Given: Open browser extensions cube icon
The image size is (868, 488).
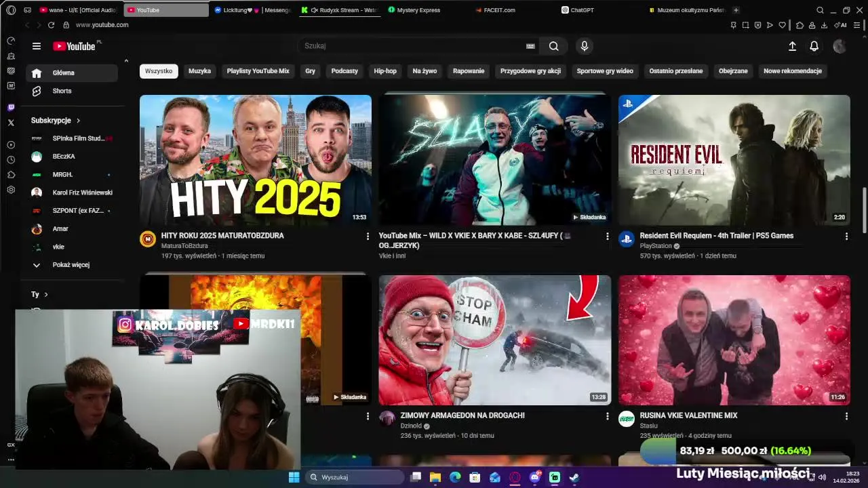Looking at the screenshot, I should 800,25.
